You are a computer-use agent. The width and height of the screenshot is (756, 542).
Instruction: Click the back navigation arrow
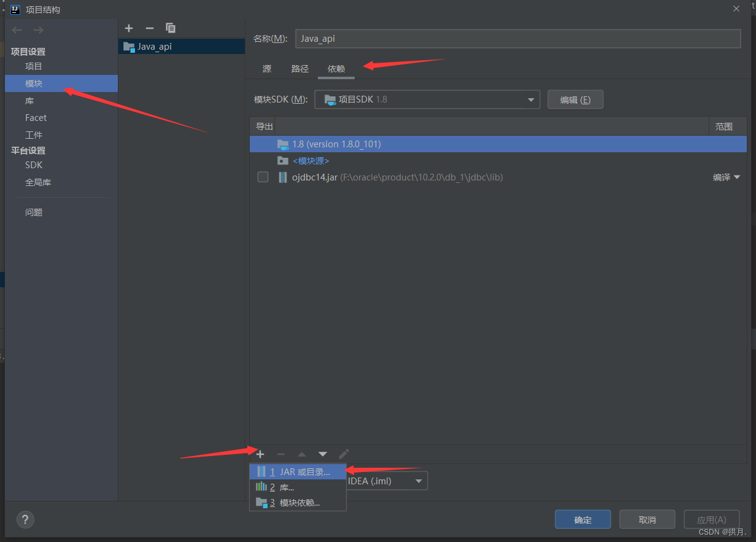17,29
